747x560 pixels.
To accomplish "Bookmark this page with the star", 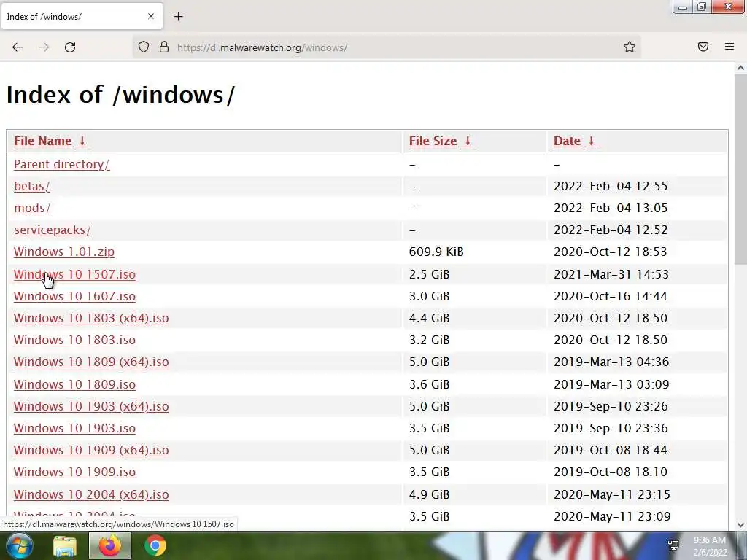I will [630, 47].
